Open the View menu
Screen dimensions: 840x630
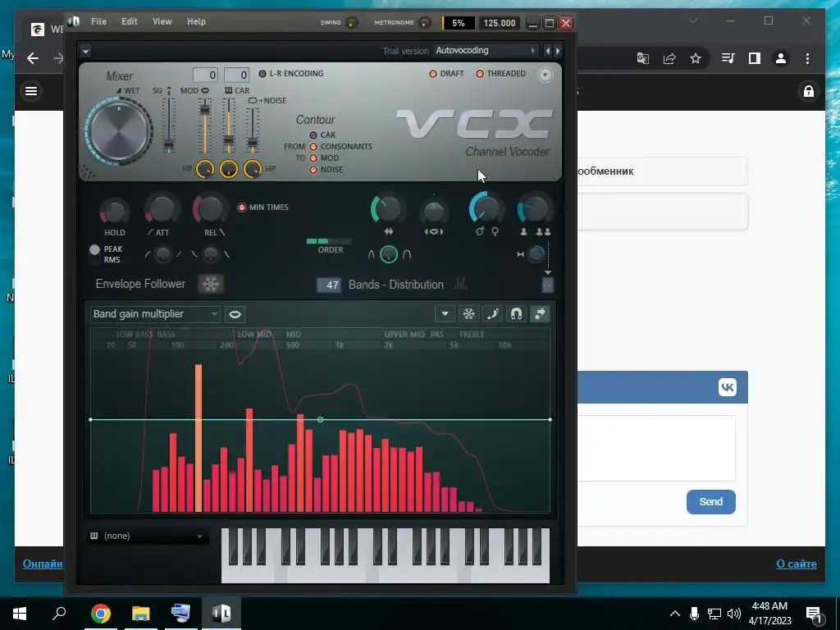[x=162, y=21]
